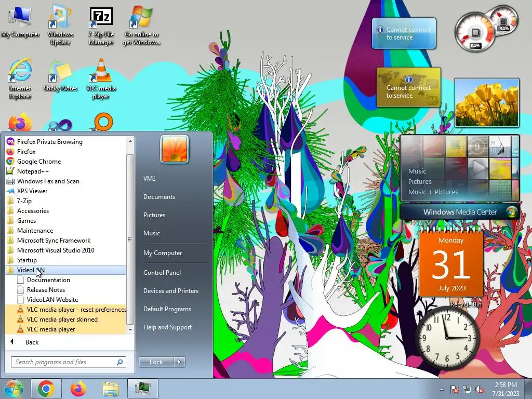Screen dimensions: 532x399
Task: Open Windows Explorer from taskbar
Action: click(111, 389)
